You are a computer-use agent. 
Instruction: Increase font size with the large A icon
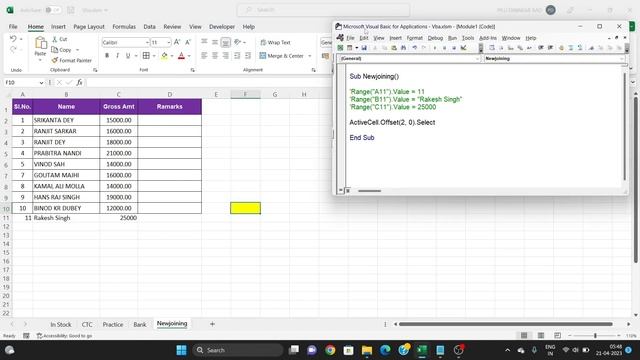(x=177, y=42)
